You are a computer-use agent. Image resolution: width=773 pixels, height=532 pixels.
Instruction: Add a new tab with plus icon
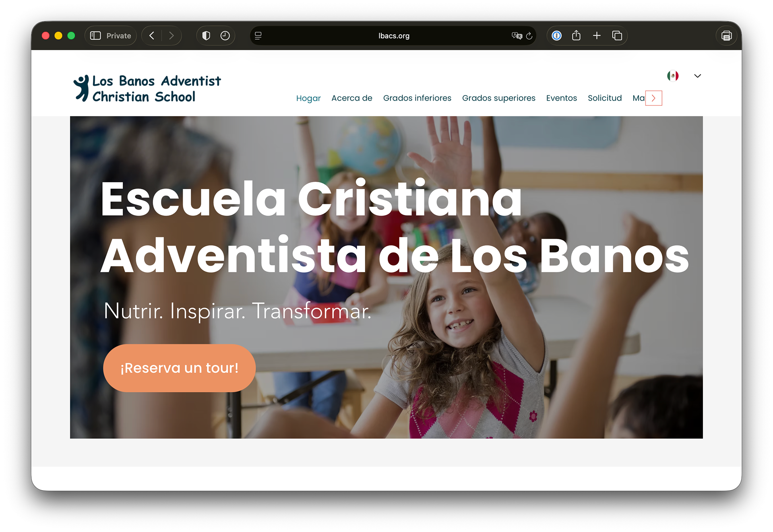(597, 36)
